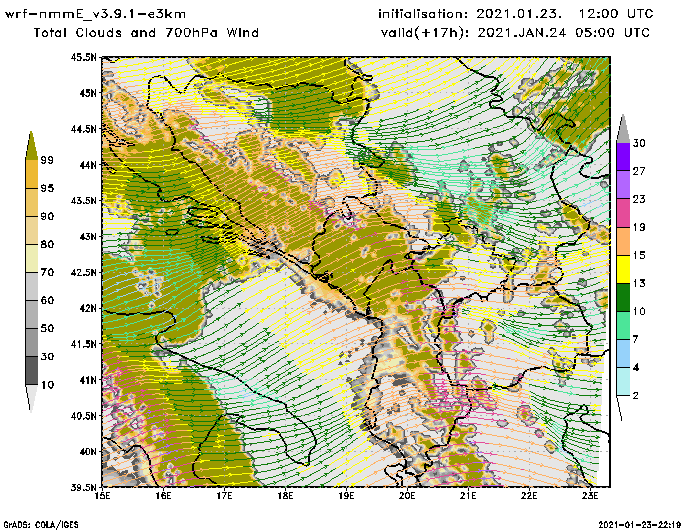Click the dark gray 10–30 cloud swatch
Screen dimensions: 700x530
(32, 370)
